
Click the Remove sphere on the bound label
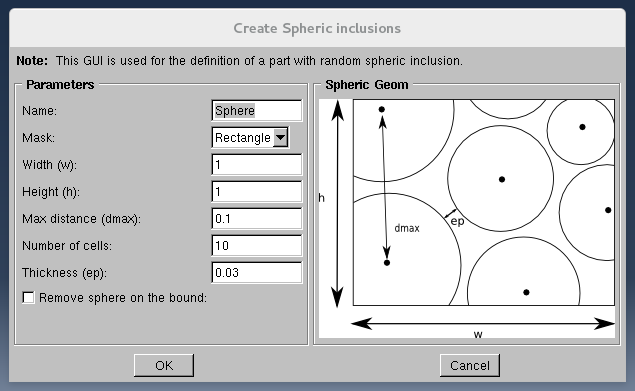click(123, 298)
